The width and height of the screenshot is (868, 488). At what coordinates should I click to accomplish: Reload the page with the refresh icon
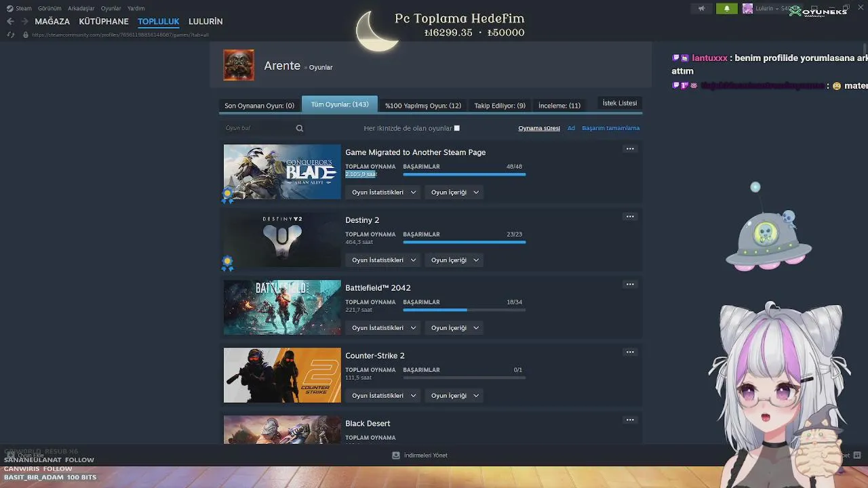pyautogui.click(x=10, y=35)
